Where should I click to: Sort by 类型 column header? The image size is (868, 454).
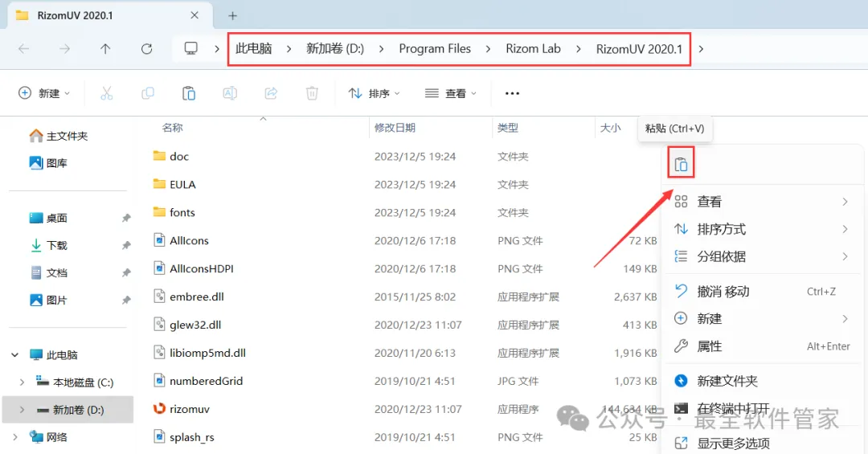point(508,127)
